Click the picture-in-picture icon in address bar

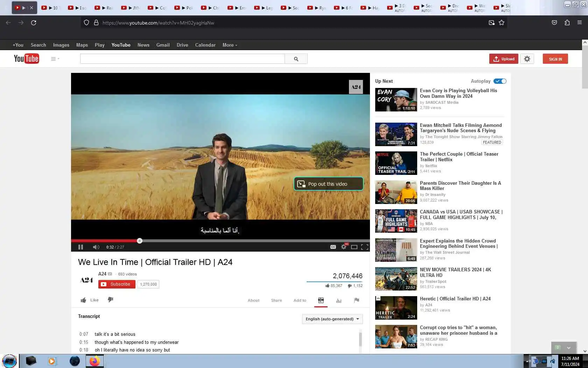(492, 23)
